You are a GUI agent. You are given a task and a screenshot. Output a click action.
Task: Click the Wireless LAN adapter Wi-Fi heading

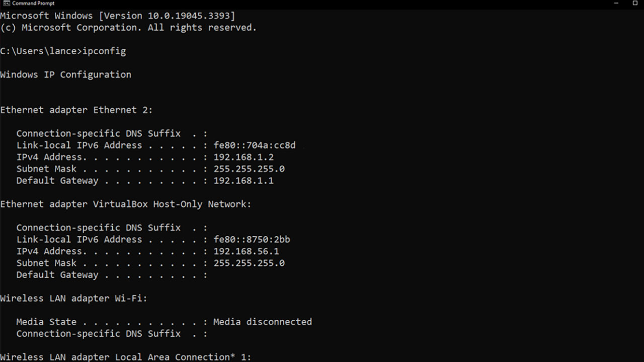pyautogui.click(x=73, y=298)
